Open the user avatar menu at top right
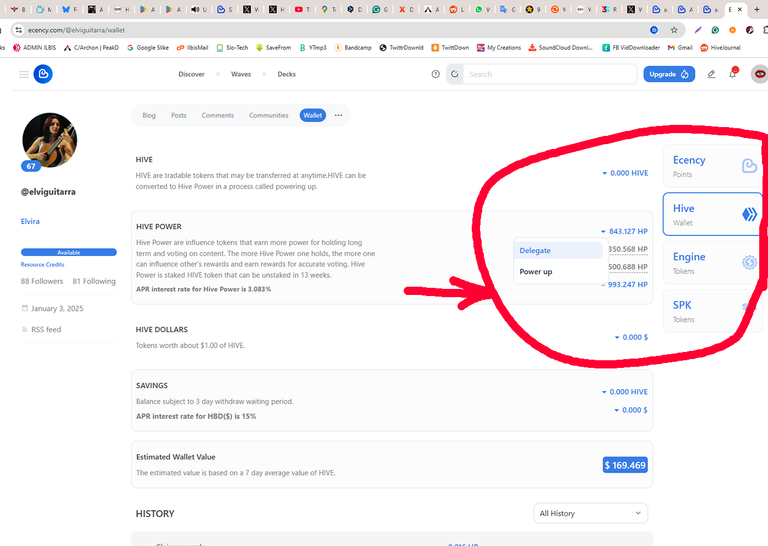Image resolution: width=768 pixels, height=546 pixels. tap(760, 74)
